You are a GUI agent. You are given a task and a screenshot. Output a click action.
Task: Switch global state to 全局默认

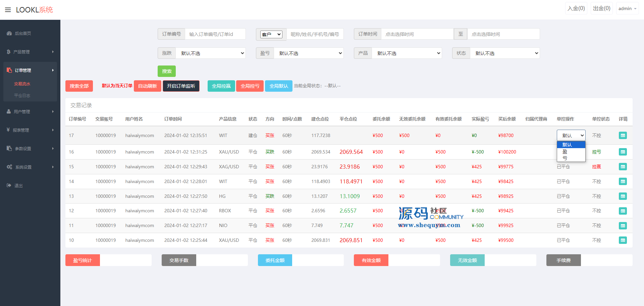tap(278, 86)
